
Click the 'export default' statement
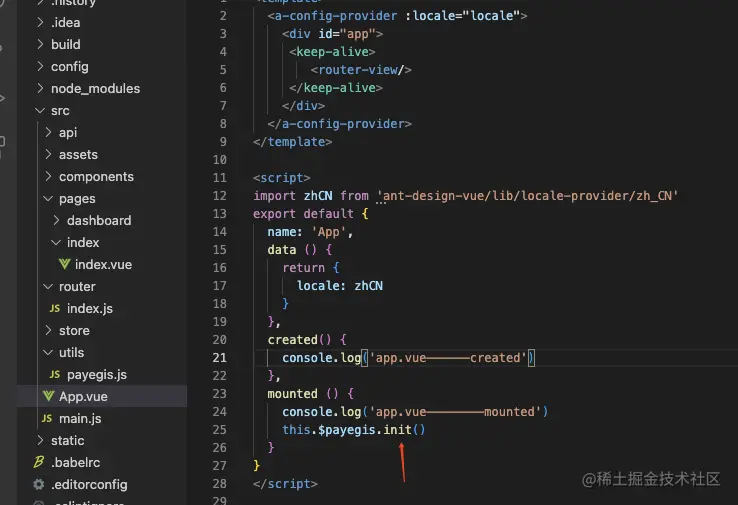click(303, 214)
